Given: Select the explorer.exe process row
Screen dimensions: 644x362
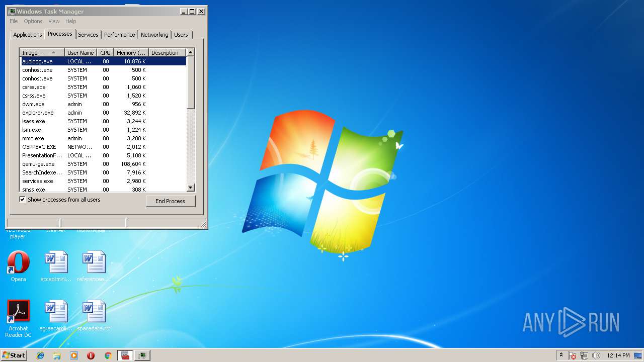Looking at the screenshot, I should click(103, 113).
